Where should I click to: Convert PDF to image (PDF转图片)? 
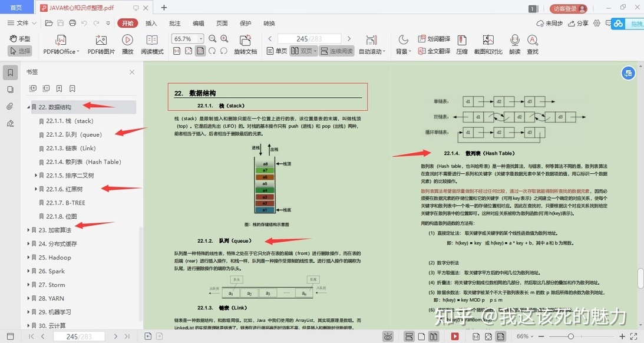101,45
